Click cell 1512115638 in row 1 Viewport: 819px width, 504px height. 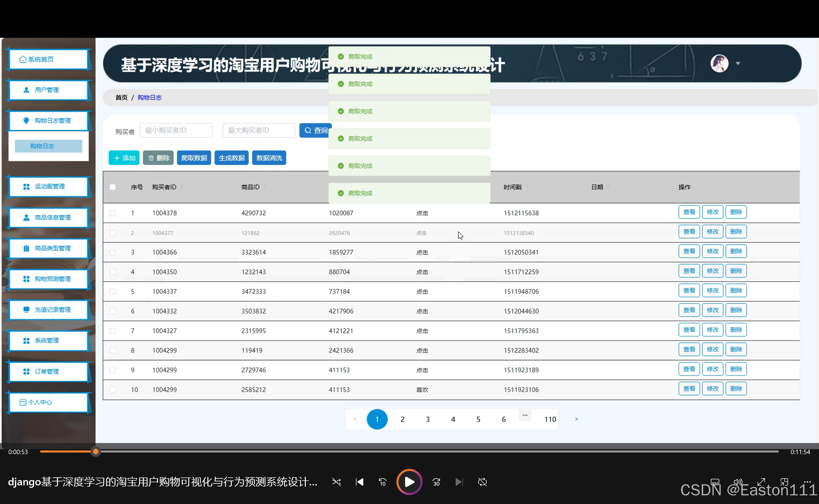pos(521,213)
